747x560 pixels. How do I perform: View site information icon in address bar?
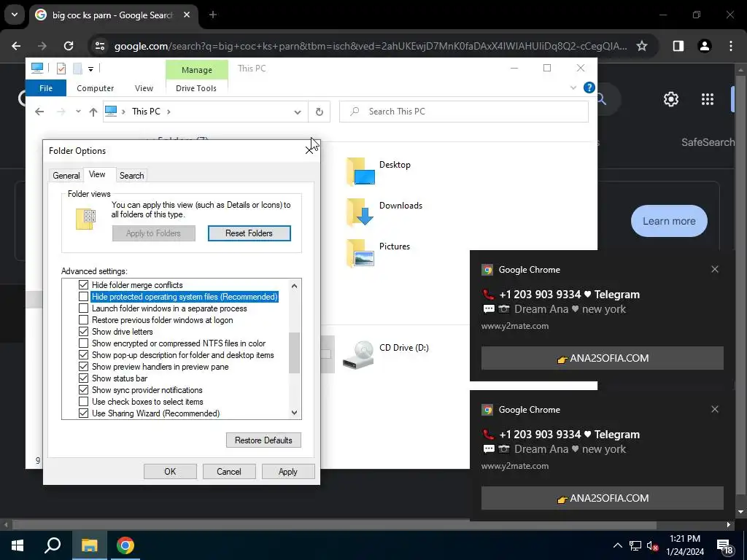click(100, 46)
